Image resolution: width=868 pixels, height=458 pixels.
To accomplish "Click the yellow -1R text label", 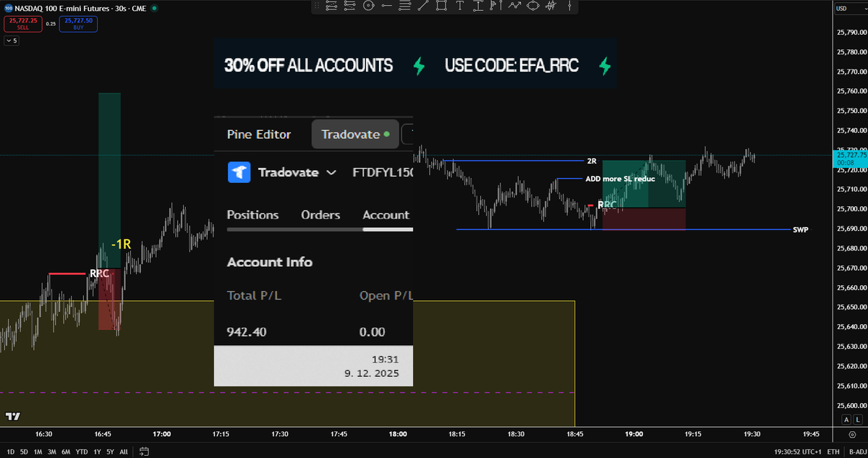I will [x=121, y=245].
